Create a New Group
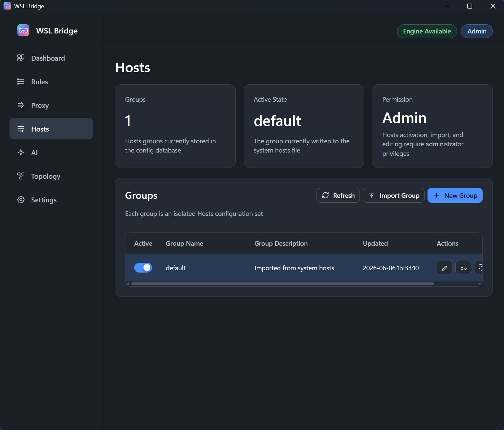This screenshot has height=430, width=504. coord(455,195)
